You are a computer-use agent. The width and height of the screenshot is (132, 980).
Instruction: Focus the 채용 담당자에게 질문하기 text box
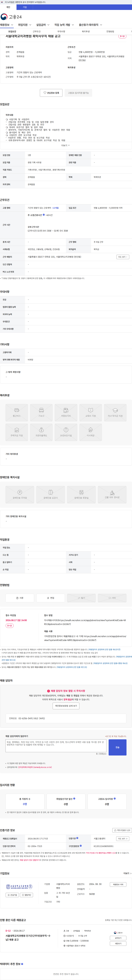click(56, 746)
